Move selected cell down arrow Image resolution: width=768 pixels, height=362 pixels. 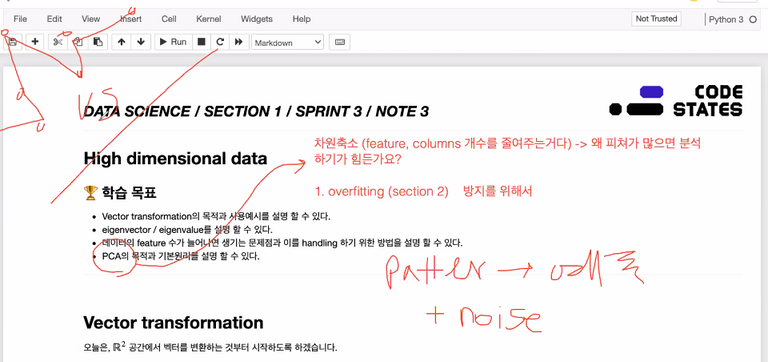pos(141,42)
